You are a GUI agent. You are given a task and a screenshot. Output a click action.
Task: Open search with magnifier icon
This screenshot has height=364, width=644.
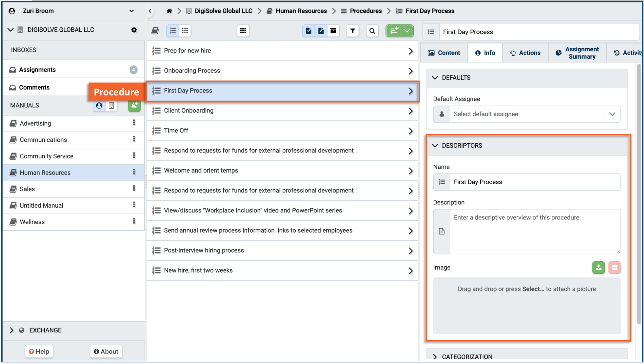pyautogui.click(x=372, y=31)
